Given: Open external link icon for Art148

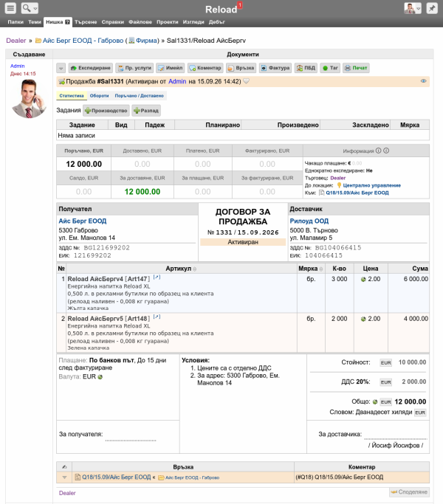Looking at the screenshot, I should click(157, 317).
